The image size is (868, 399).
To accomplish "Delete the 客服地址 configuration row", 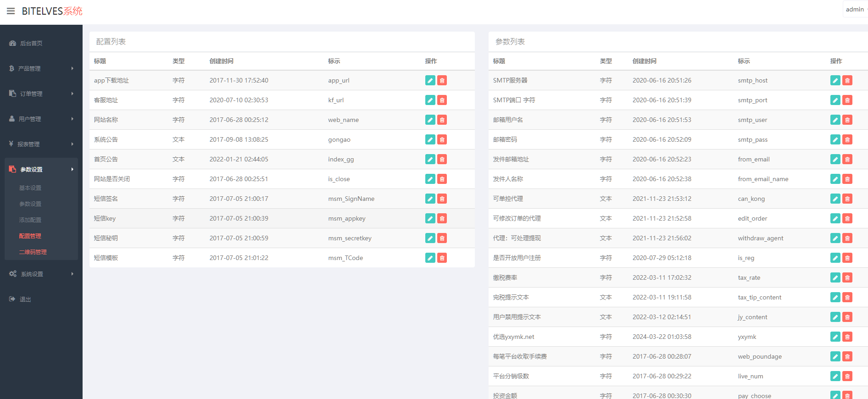I will (442, 100).
